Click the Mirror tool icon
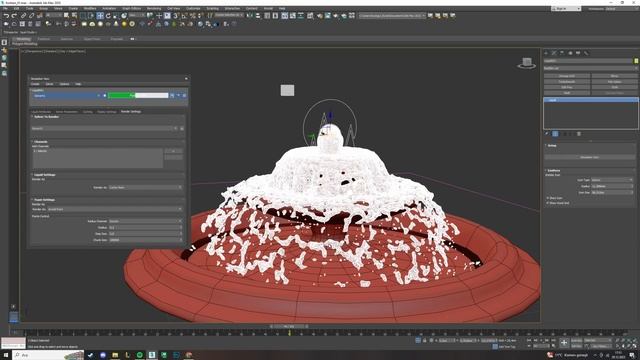The width and height of the screenshot is (640, 360). point(249,16)
